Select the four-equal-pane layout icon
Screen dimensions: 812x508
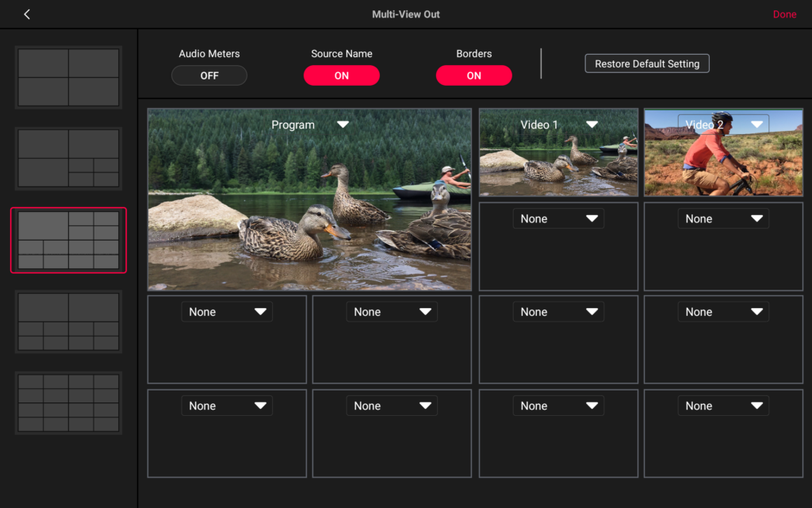[x=68, y=77]
